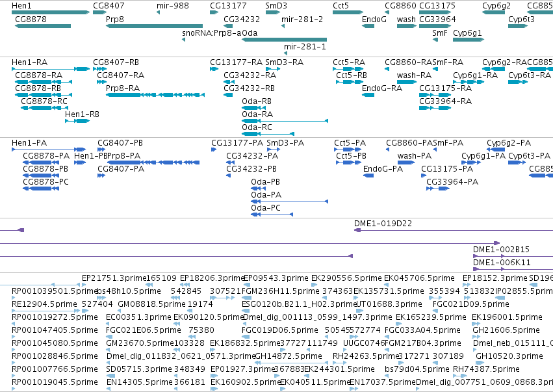Select the CG8878 gene label

point(31,20)
